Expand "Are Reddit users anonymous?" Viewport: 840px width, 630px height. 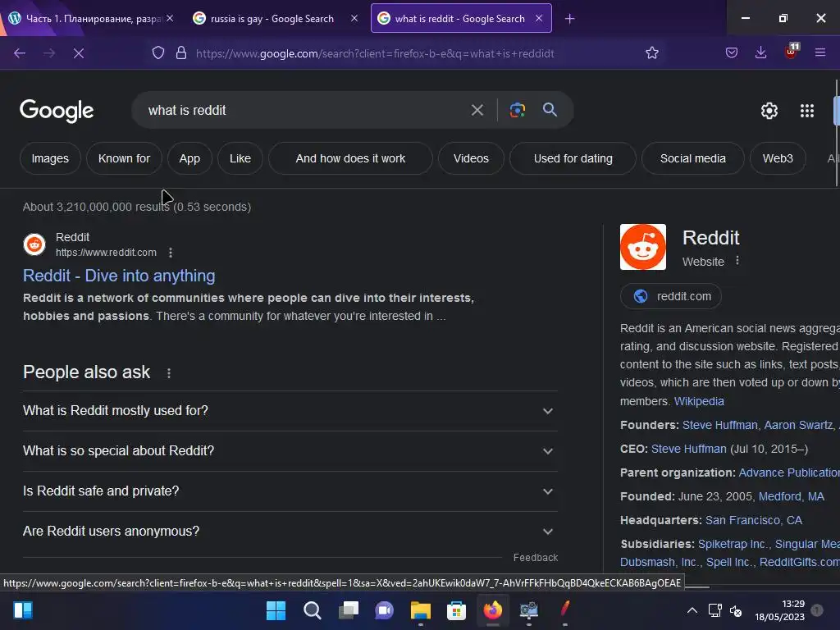point(290,532)
